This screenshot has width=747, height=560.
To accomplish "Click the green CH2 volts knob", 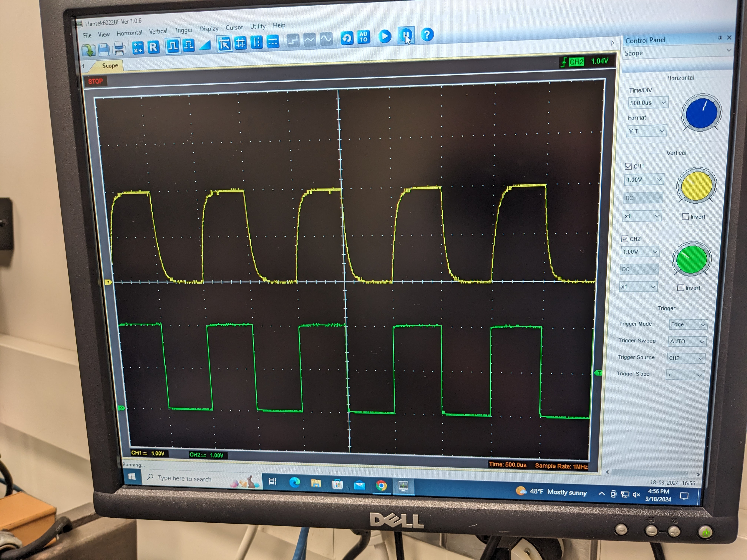I will (692, 259).
